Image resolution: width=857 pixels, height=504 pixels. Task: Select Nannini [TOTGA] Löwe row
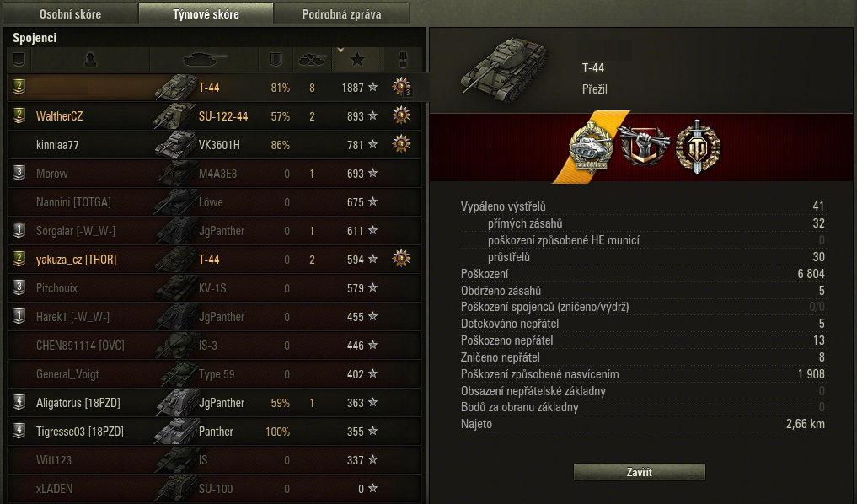point(214,202)
